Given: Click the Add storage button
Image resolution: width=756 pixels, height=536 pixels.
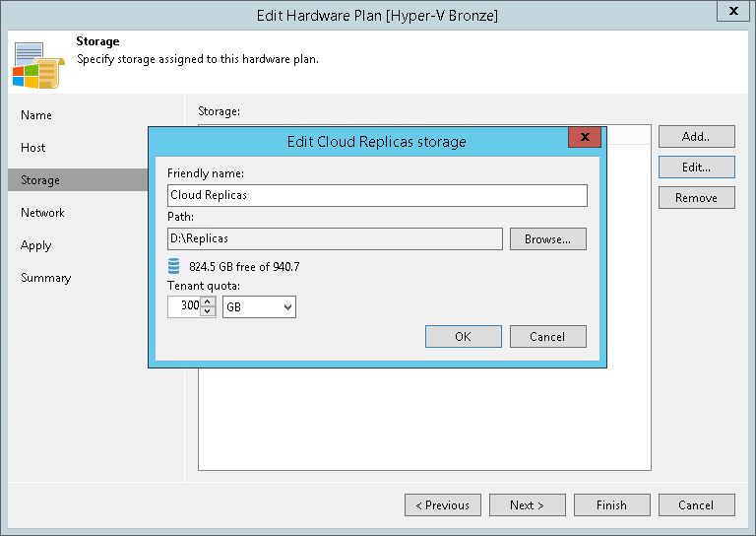Looking at the screenshot, I should [x=696, y=137].
